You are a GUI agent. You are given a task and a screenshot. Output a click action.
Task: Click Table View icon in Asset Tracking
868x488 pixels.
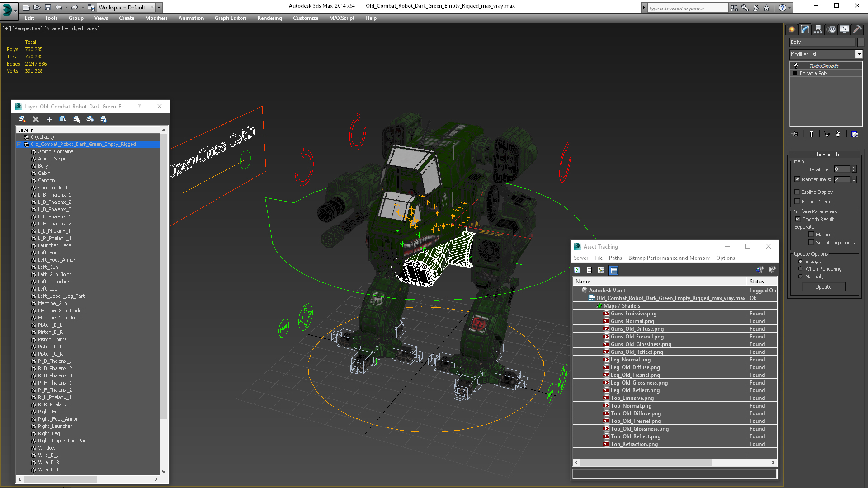[x=613, y=270]
